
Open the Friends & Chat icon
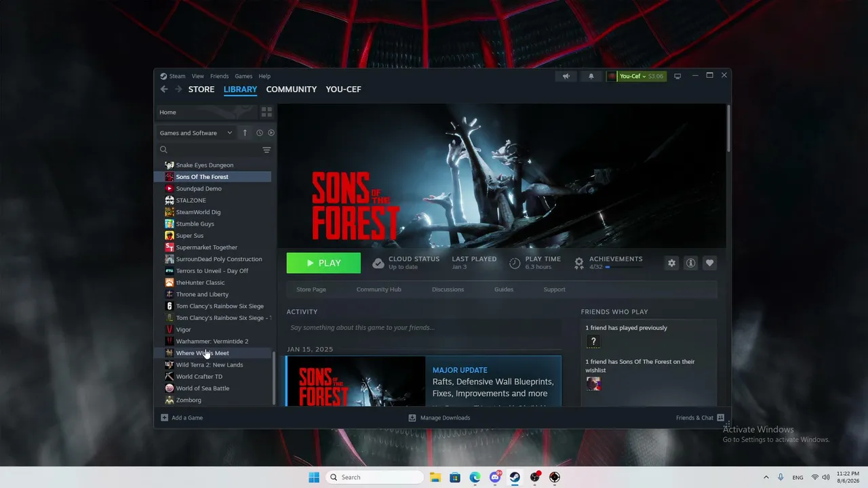[x=720, y=418]
